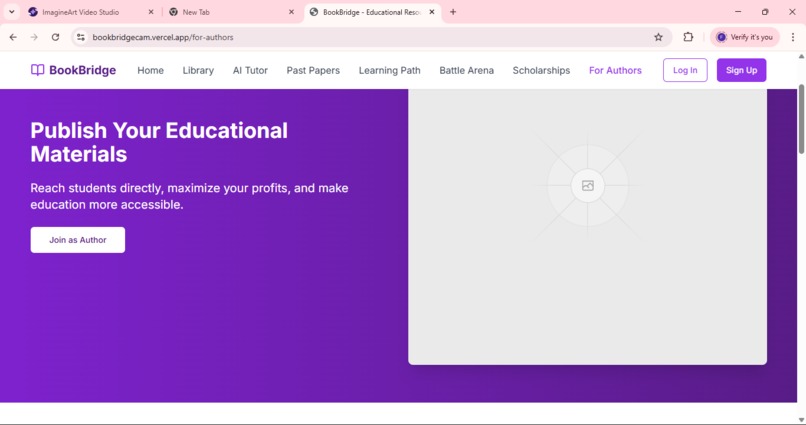Open Chrome's three-dot menu
Viewport: 806px width, 425px height.
pos(793,37)
